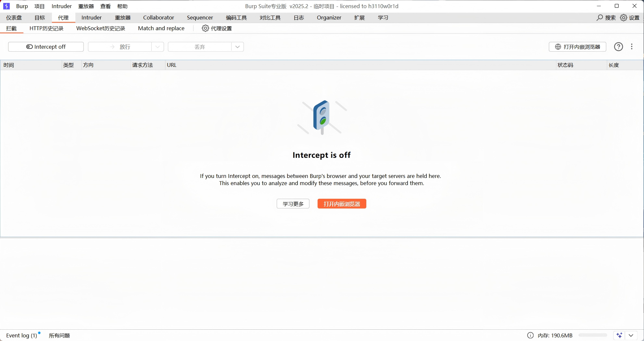The height and width of the screenshot is (341, 644).
Task: Open the 帮助 menu
Action: point(122,6)
